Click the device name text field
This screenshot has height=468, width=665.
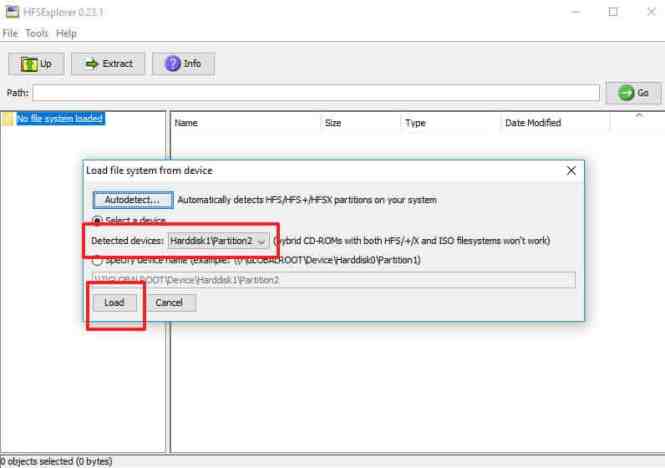click(x=334, y=280)
